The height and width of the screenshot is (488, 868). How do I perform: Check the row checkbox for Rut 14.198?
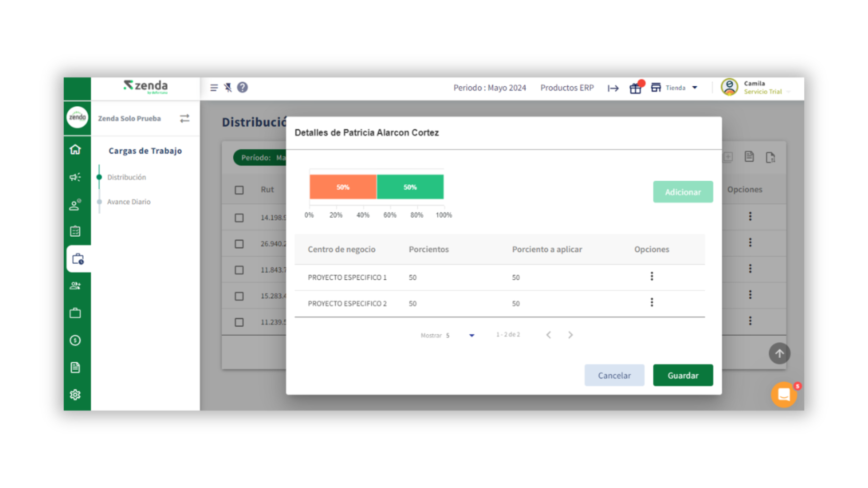239,218
